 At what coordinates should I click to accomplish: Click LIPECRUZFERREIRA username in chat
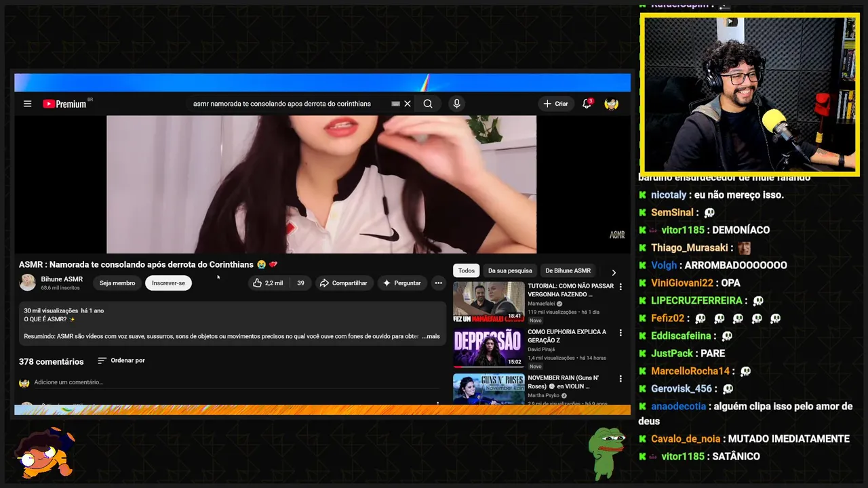coord(696,300)
